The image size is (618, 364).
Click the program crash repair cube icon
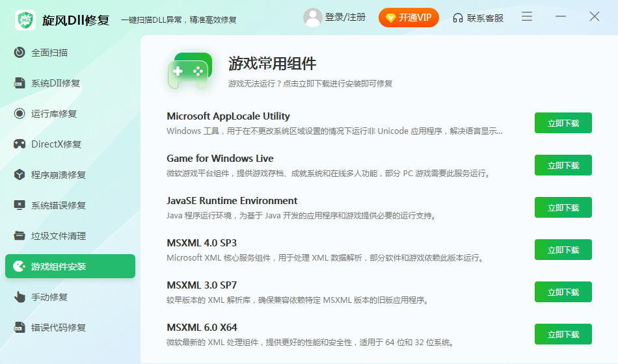coord(20,175)
